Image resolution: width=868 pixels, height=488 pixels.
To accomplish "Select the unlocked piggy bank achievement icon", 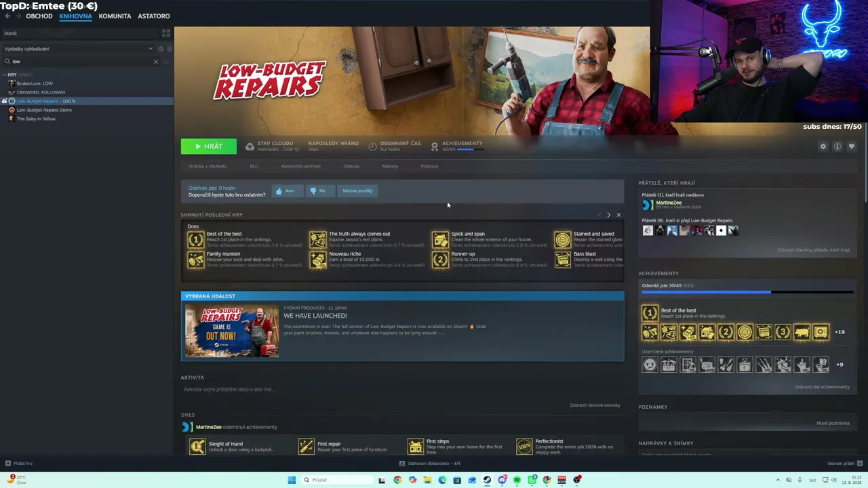I will pyautogui.click(x=802, y=332).
